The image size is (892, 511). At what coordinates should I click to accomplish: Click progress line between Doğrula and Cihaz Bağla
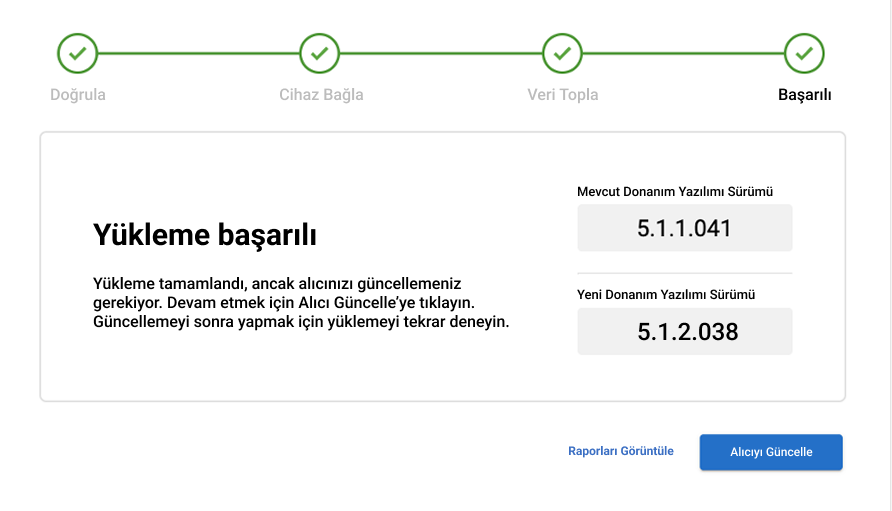coord(199,53)
